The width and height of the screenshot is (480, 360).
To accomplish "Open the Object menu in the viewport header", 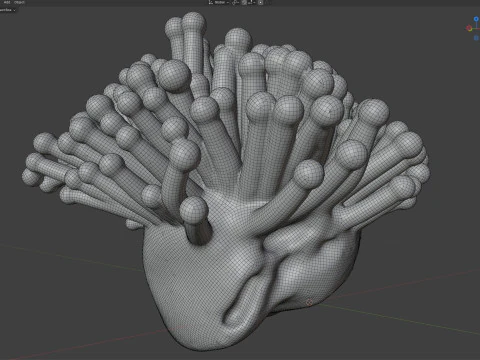I will point(19,2).
